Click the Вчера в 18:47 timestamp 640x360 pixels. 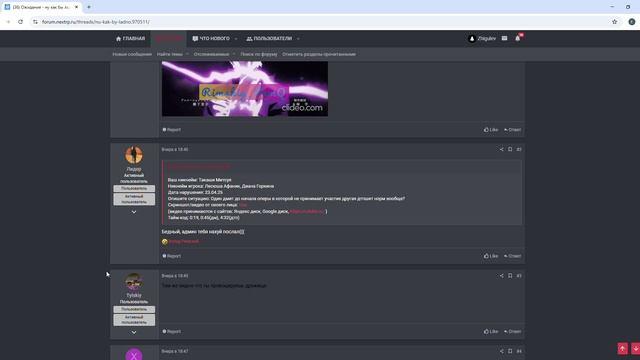pyautogui.click(x=175, y=351)
